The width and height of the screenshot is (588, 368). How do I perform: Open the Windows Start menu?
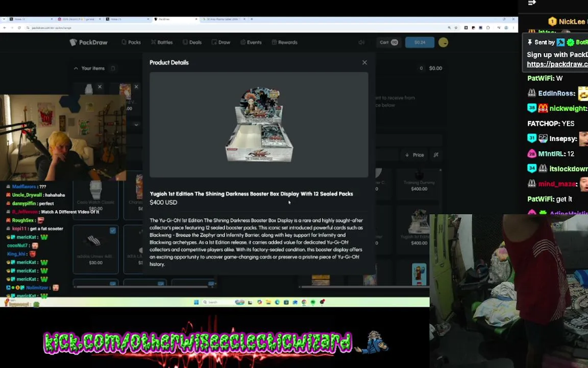click(x=196, y=302)
